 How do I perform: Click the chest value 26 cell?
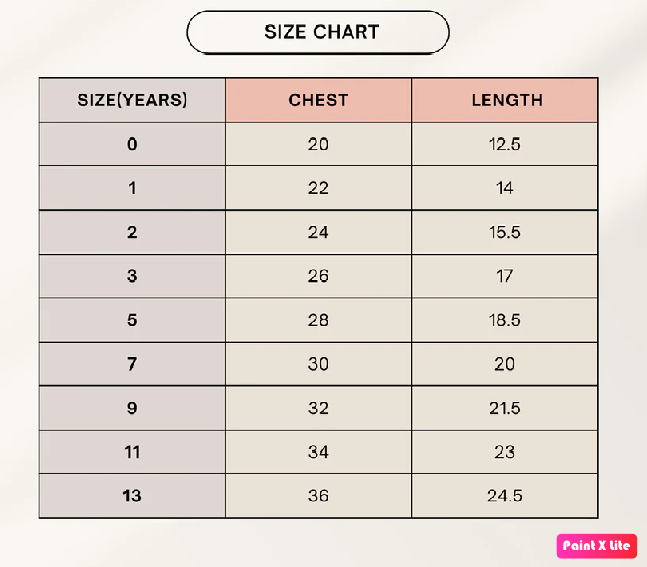pyautogui.click(x=318, y=276)
